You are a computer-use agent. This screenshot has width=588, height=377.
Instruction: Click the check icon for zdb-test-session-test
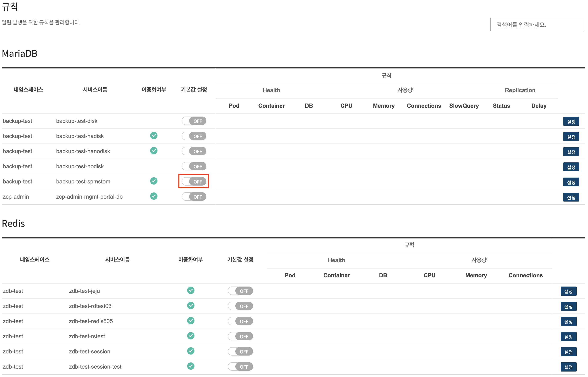(191, 366)
